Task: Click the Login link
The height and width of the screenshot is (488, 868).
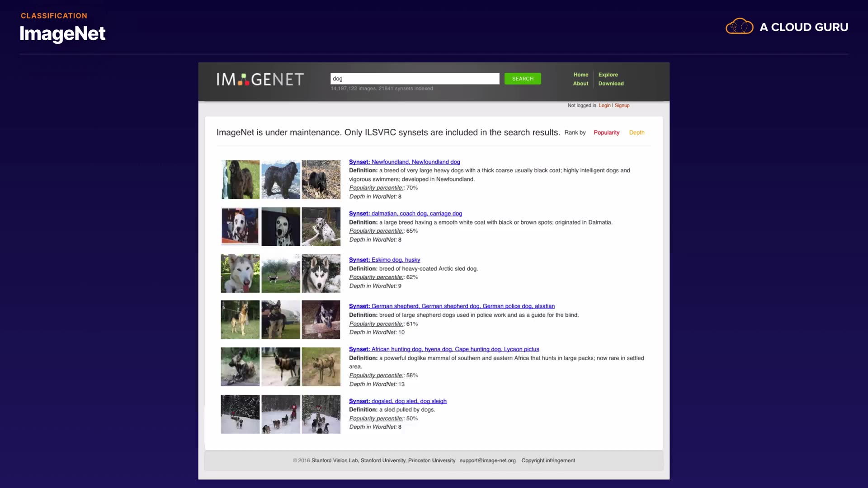Action: point(604,105)
